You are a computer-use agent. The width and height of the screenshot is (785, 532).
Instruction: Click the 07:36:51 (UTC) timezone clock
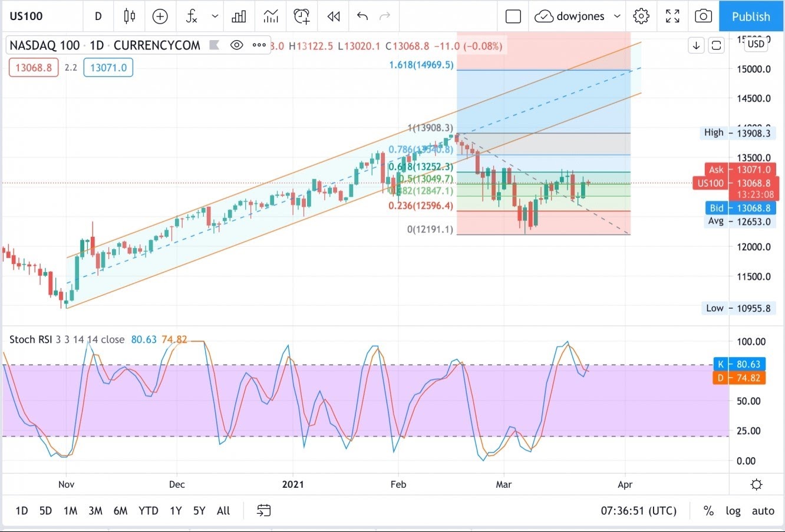(639, 511)
